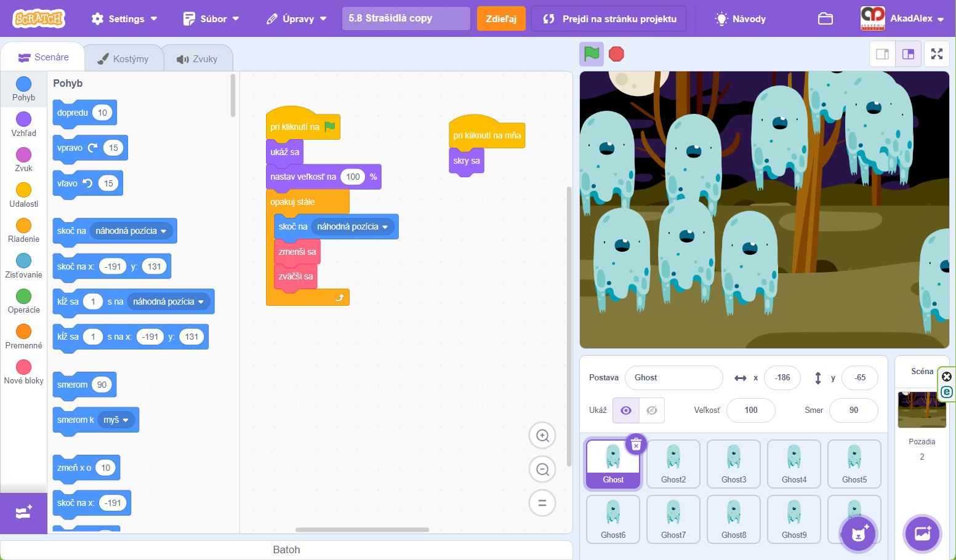Click the block palette vertical scrollbar

tap(233, 95)
